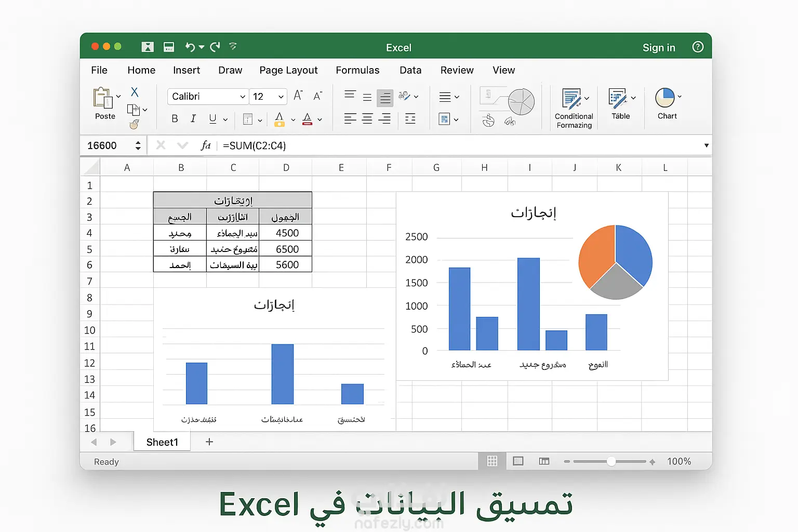This screenshot has height=532, width=798.
Task: Toggle Align Left for text
Action: (350, 119)
